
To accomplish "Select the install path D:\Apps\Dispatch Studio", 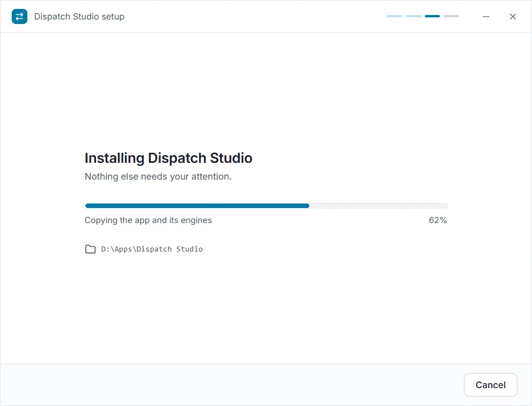I will pos(152,249).
